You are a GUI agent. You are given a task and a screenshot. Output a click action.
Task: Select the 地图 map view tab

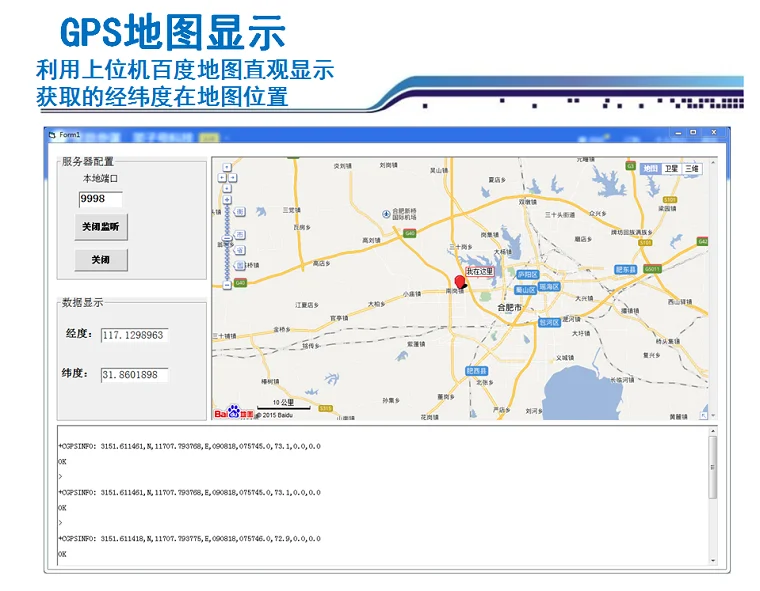tap(650, 168)
